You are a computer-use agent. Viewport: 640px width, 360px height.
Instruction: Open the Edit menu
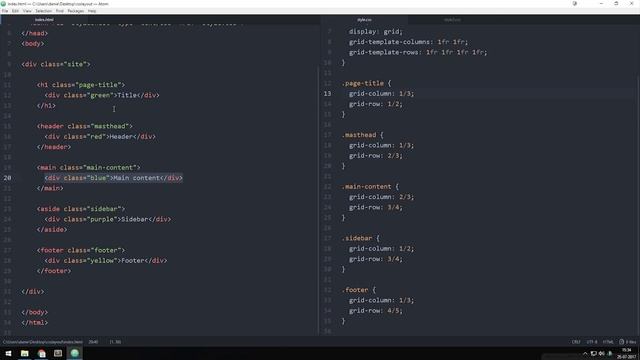[15, 11]
